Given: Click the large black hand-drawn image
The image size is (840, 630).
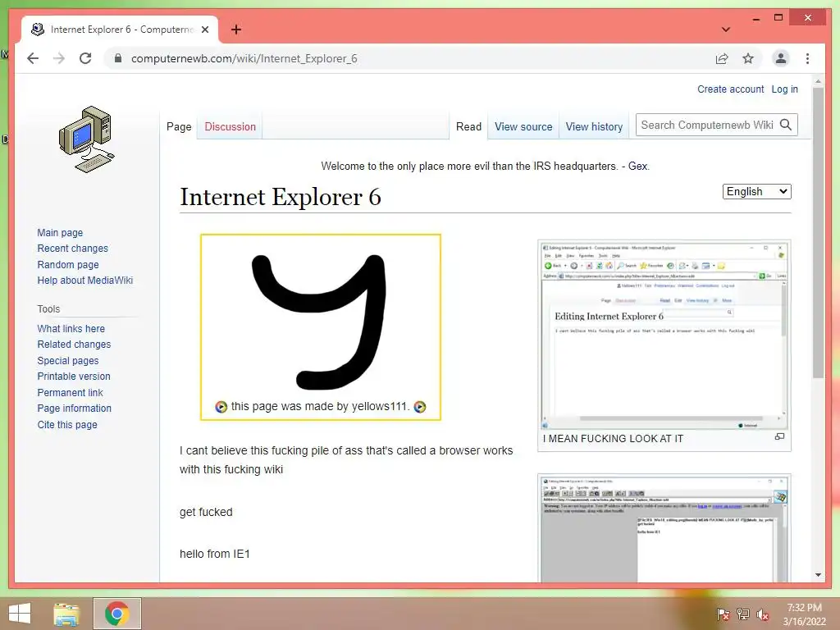Looking at the screenshot, I should [x=321, y=321].
